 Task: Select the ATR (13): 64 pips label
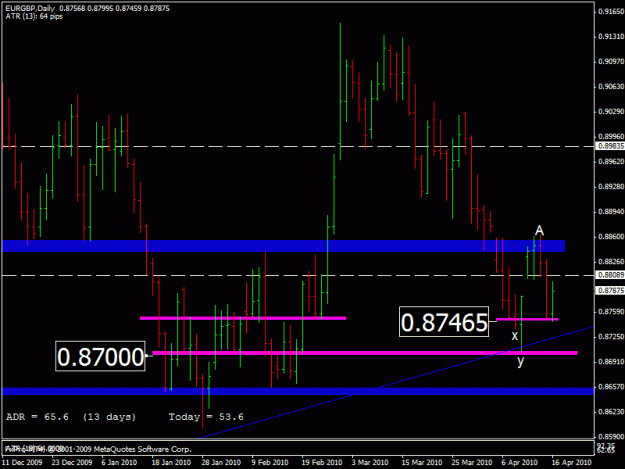point(34,17)
